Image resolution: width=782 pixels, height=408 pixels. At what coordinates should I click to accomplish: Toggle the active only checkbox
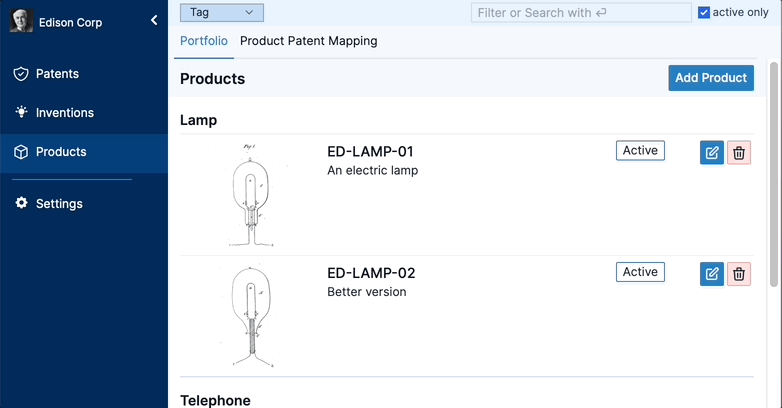click(704, 13)
